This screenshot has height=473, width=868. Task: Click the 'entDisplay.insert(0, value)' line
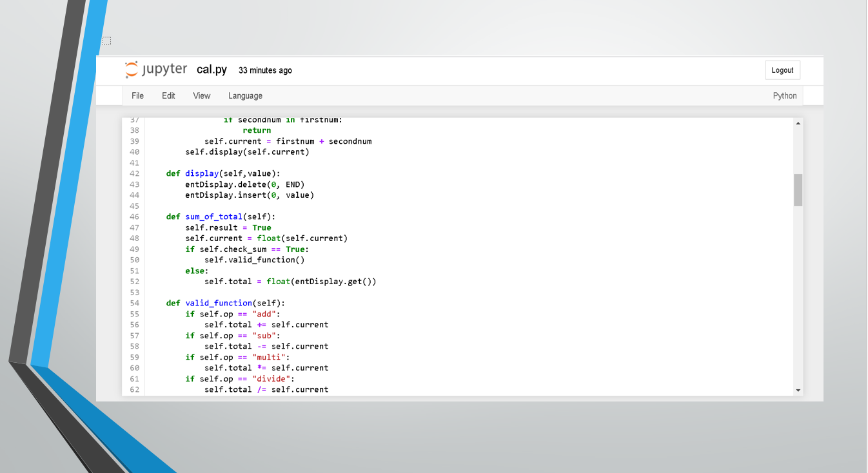[250, 195]
